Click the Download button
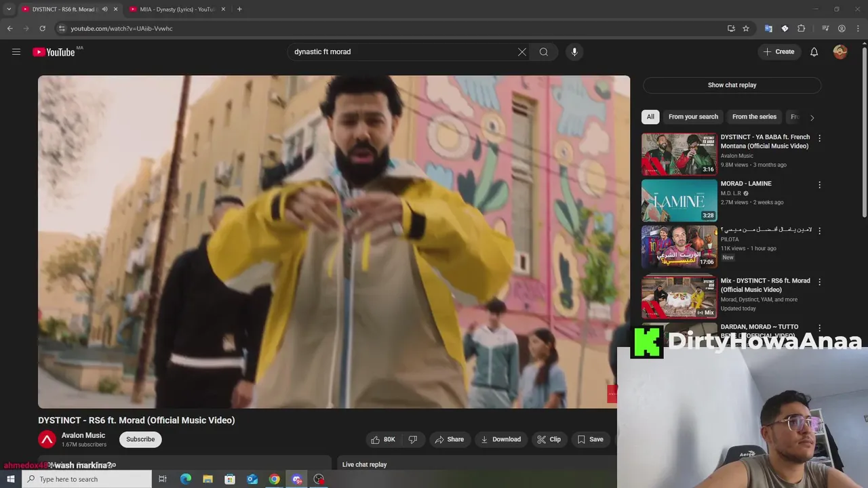The height and width of the screenshot is (488, 868). (500, 439)
